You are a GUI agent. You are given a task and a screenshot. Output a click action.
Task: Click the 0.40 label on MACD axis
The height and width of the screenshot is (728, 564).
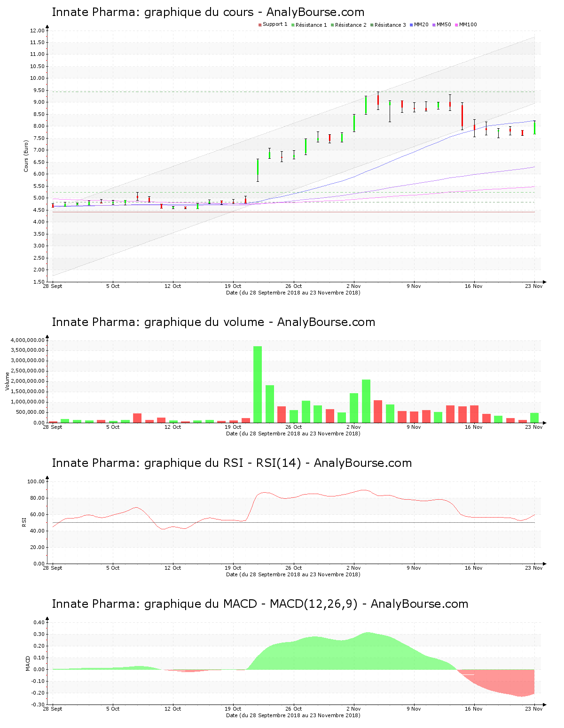coord(39,622)
